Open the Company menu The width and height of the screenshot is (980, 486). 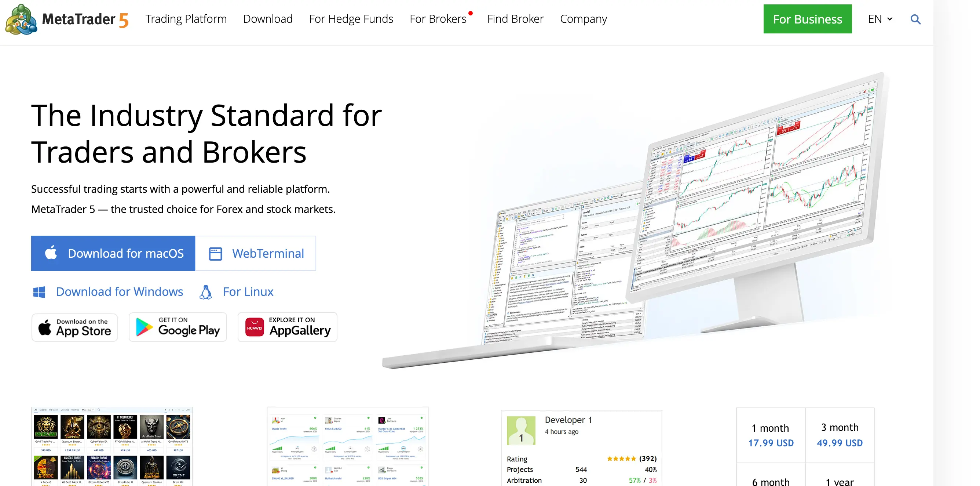coord(584,19)
